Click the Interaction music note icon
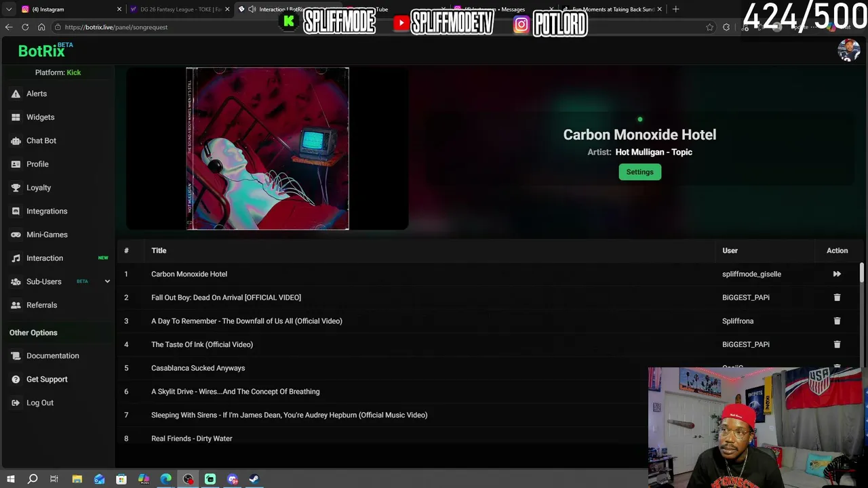Viewport: 868px width, 488px height. (16, 258)
